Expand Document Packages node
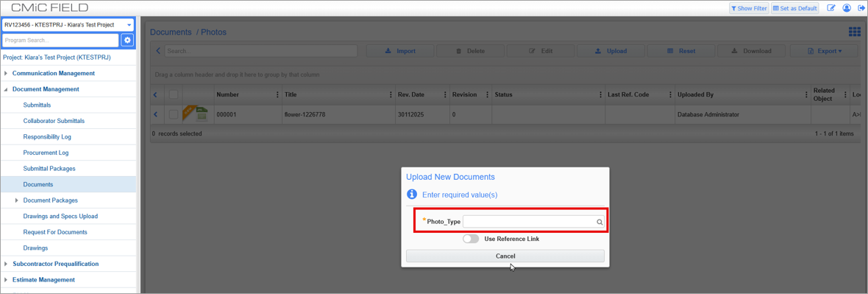Screen dimensions: 868x294 click(17, 200)
